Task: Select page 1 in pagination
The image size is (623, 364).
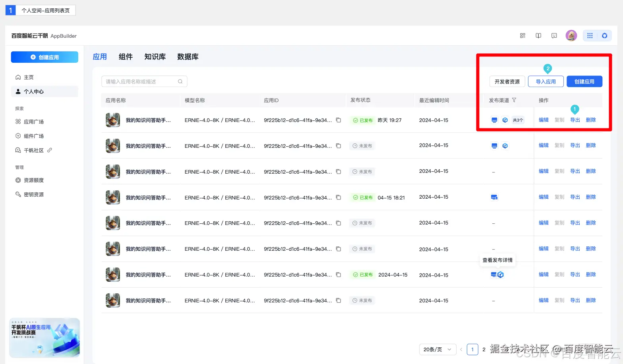Action: coord(472,349)
